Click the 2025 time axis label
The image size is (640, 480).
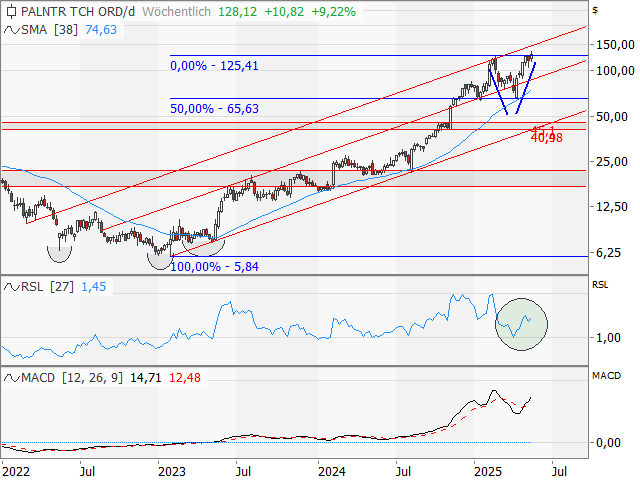click(x=488, y=472)
